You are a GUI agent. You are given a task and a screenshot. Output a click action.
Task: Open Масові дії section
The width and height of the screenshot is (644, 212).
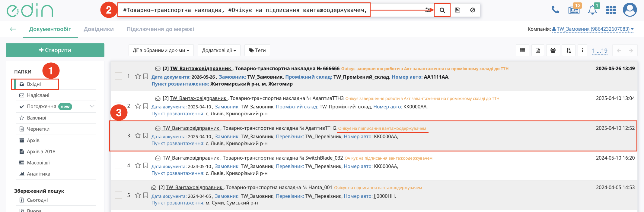[x=38, y=163]
